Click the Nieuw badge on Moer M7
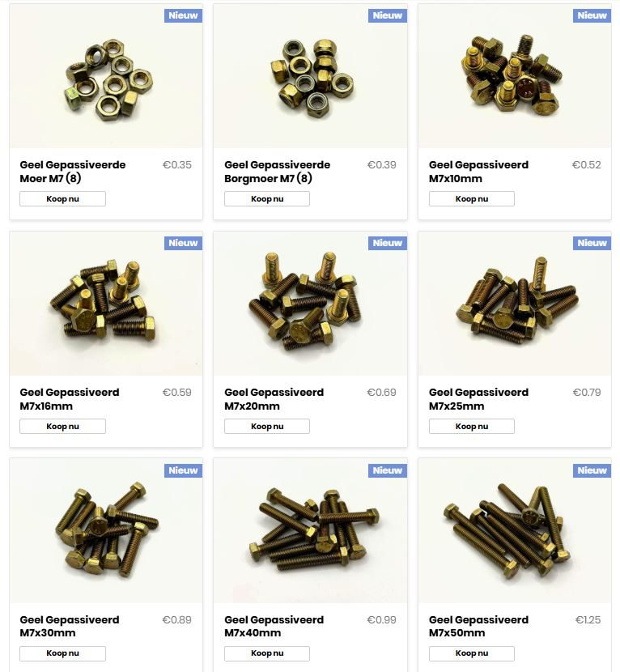Viewport: 620px width, 672px height. (183, 15)
